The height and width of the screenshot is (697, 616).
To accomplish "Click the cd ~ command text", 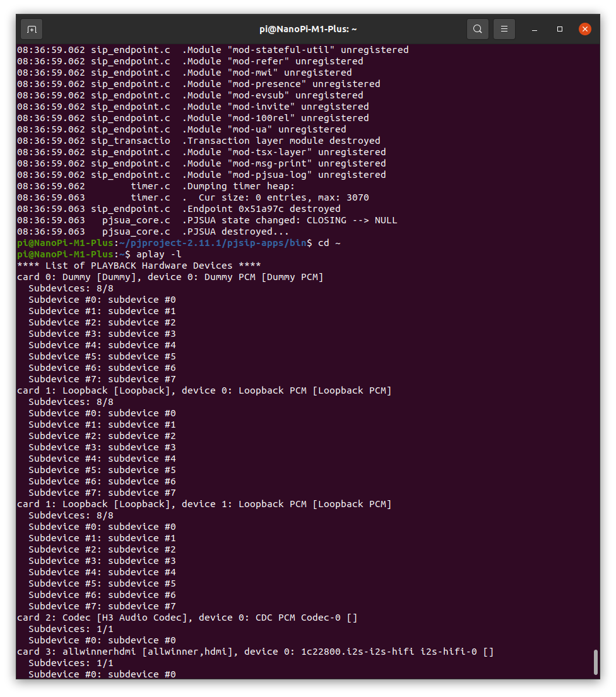I will pyautogui.click(x=329, y=242).
